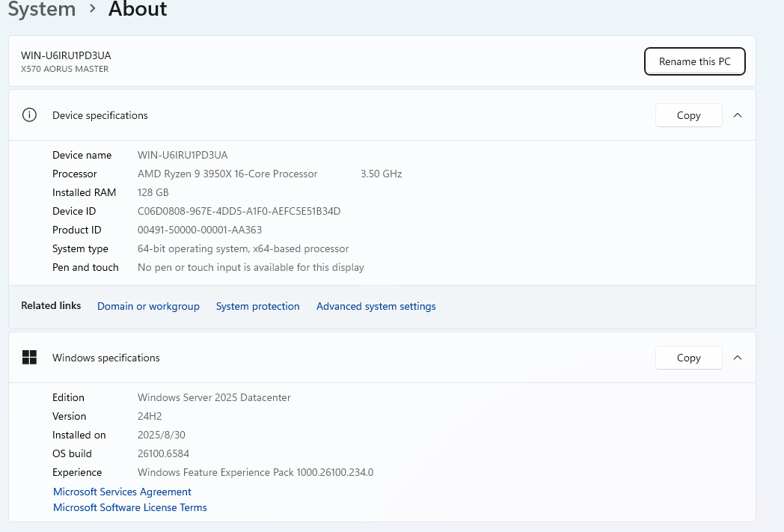784x532 pixels.
Task: Click the X570 AORUS MASTER model text
Action: (64, 69)
